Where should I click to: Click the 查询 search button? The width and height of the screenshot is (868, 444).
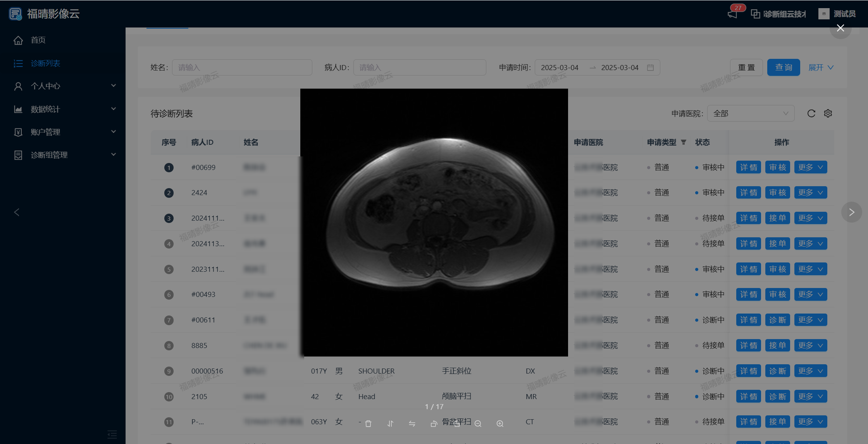point(783,67)
